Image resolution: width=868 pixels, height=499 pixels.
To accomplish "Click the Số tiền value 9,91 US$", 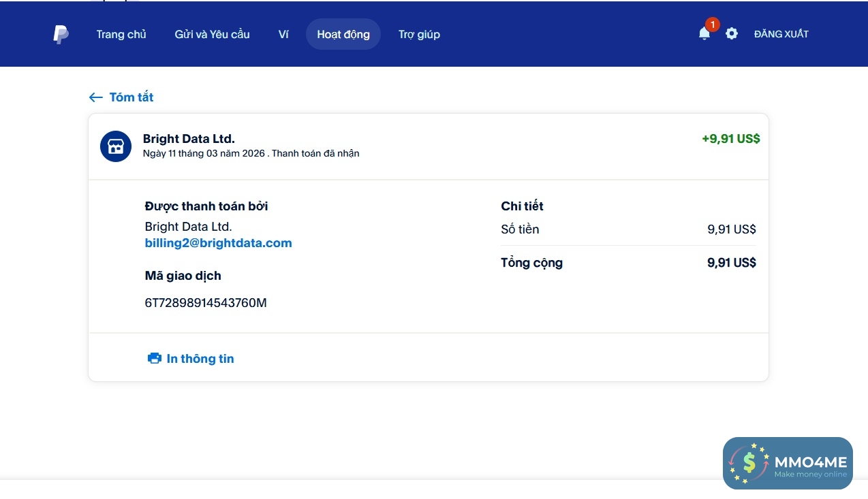I will pos(732,229).
